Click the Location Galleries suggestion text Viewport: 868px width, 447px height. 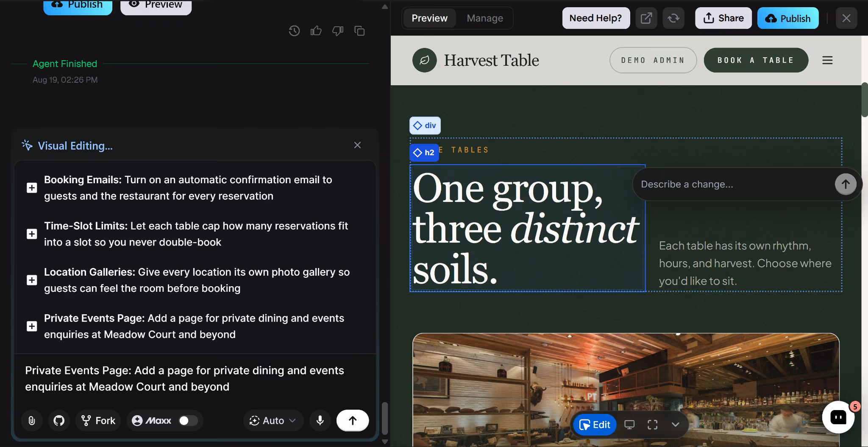coord(197,280)
